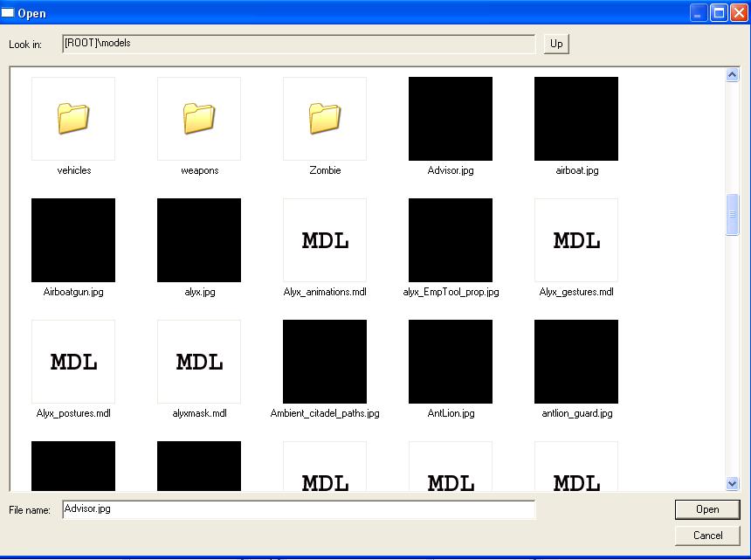Select the alyx.jpg thumbnail
The height and width of the screenshot is (560, 751).
point(199,240)
